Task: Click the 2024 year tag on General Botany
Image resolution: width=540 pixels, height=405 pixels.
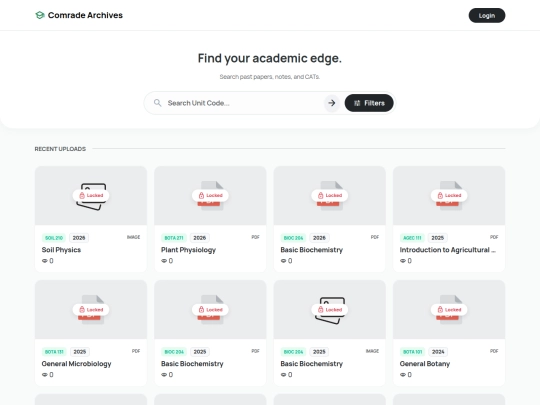Action: click(x=438, y=352)
